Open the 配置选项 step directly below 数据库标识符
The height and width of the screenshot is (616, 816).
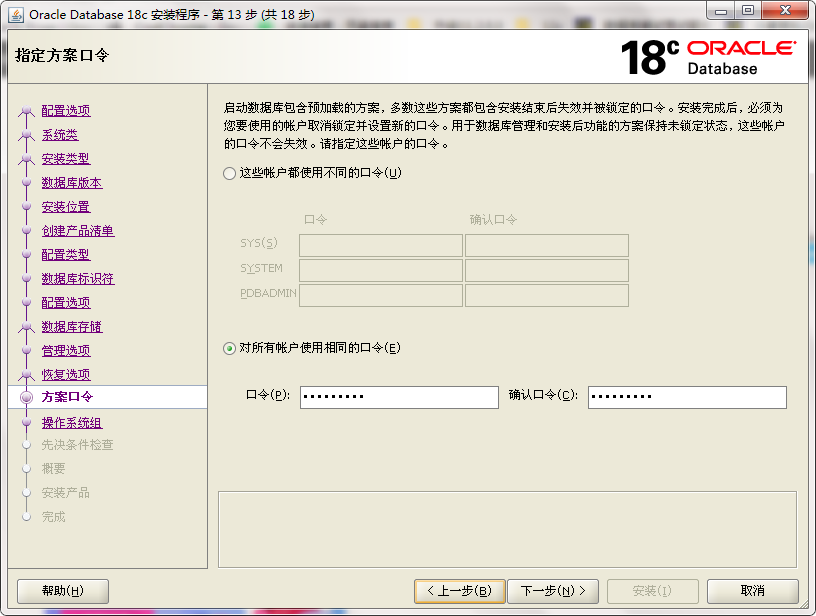(66, 302)
